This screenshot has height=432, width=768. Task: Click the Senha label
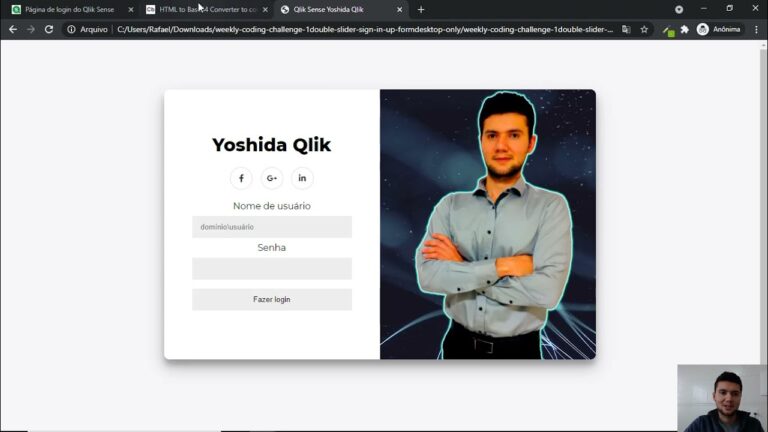272,248
